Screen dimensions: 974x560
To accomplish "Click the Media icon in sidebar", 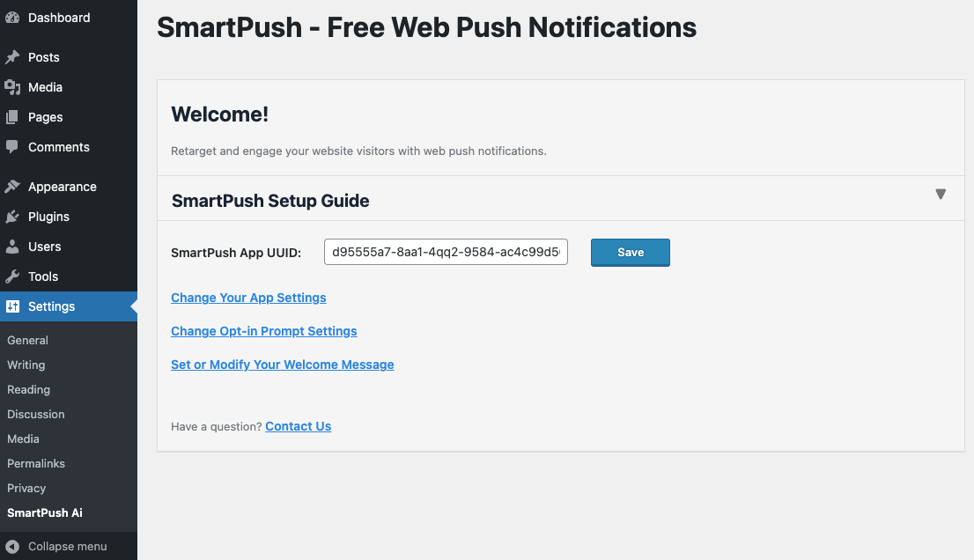I will pyautogui.click(x=12, y=87).
